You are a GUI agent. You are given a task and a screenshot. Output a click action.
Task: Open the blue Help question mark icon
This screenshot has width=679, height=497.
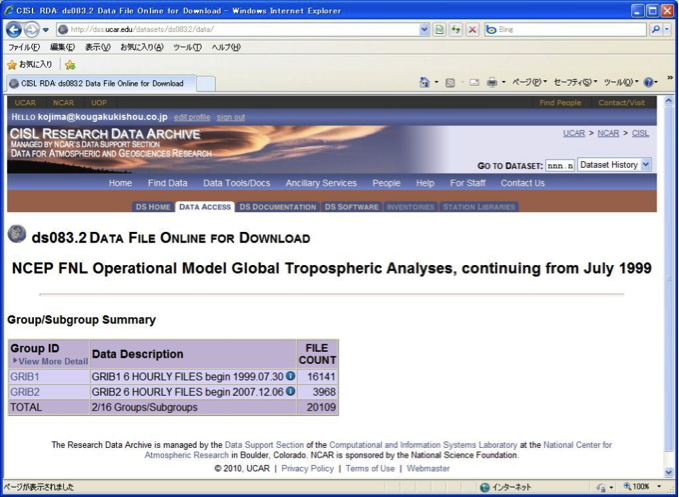click(x=648, y=82)
